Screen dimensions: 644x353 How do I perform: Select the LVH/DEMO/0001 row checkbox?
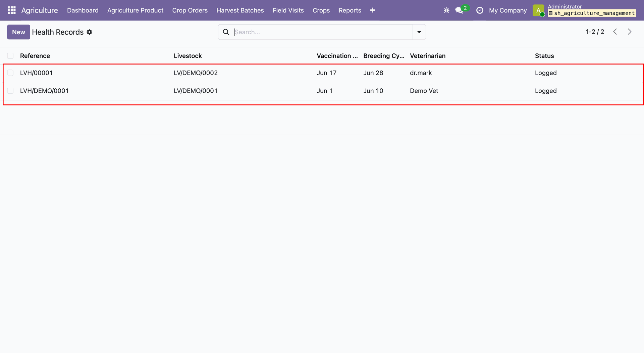click(10, 91)
